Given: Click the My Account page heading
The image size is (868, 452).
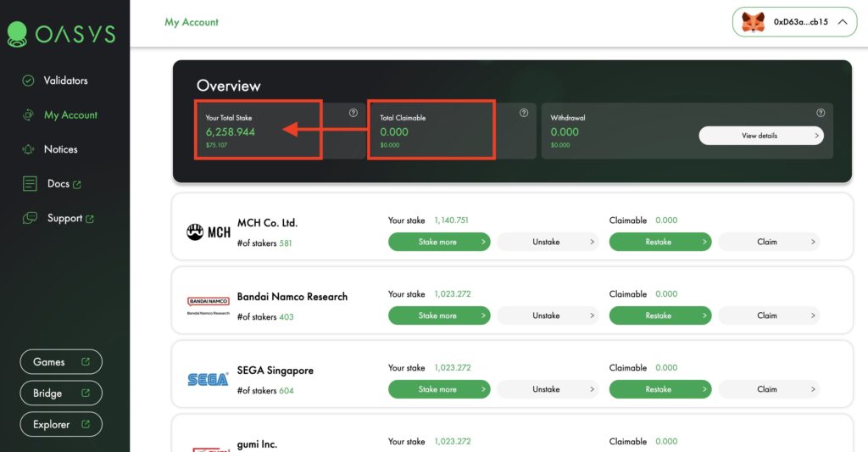Looking at the screenshot, I should point(192,22).
